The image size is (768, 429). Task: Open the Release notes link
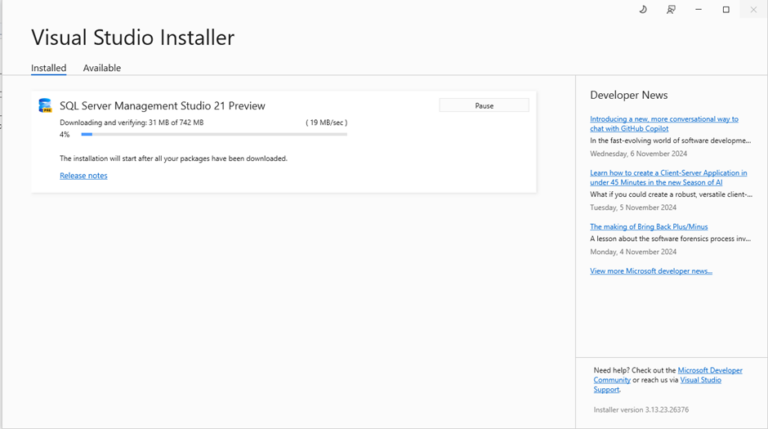[83, 176]
